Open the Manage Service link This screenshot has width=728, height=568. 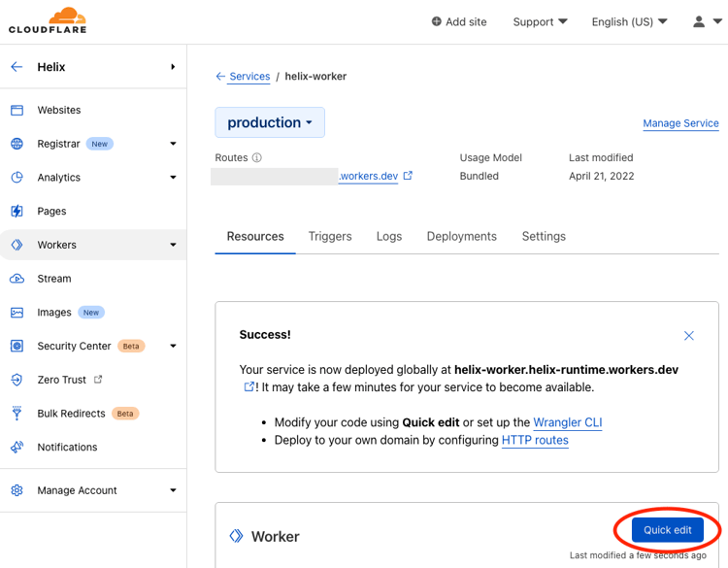coord(680,123)
